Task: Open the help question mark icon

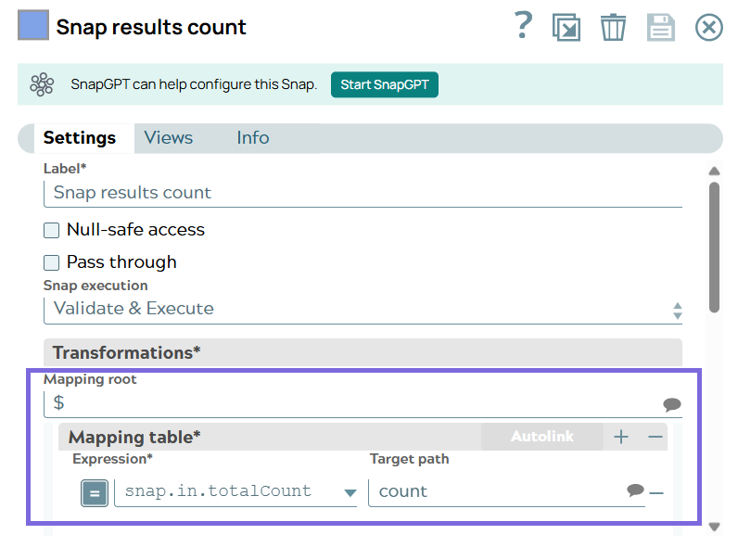Action: coord(524,26)
